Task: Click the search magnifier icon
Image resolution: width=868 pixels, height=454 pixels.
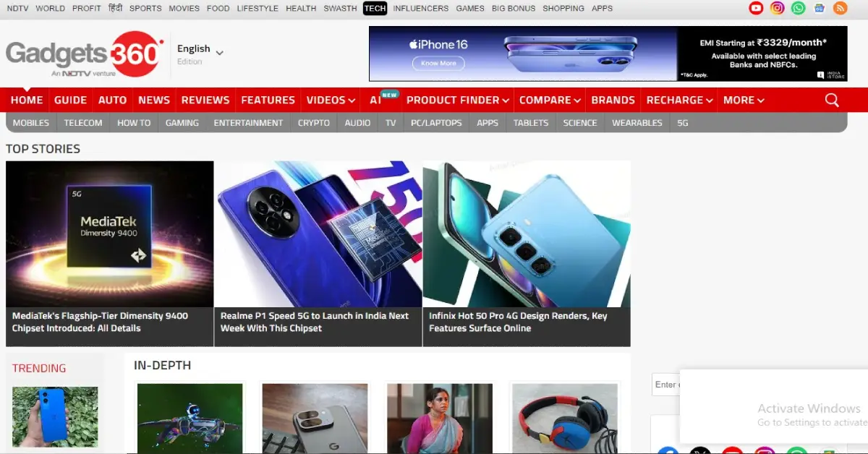Action: tap(832, 100)
